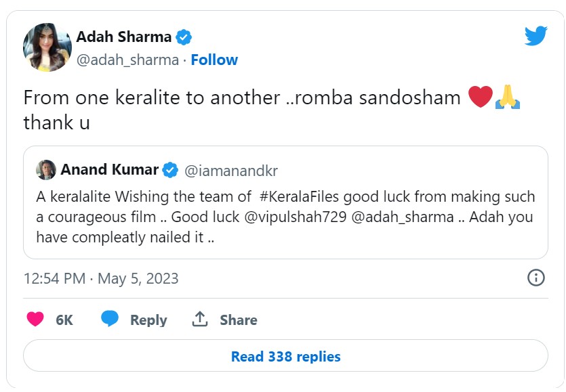Click the Share text label
The width and height of the screenshot is (566, 392).
pyautogui.click(x=238, y=320)
